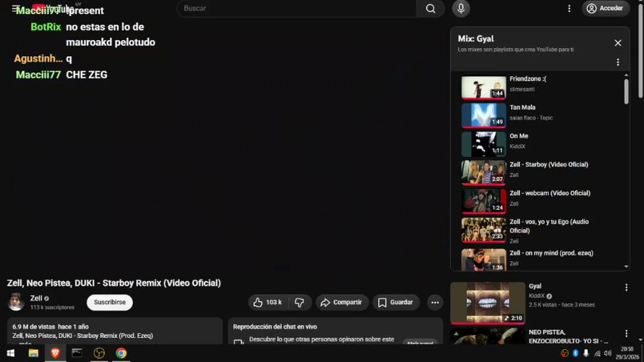Open the Gyal recommended video thumbnail
Image resolution: width=644 pixels, height=362 pixels.
pos(488,303)
